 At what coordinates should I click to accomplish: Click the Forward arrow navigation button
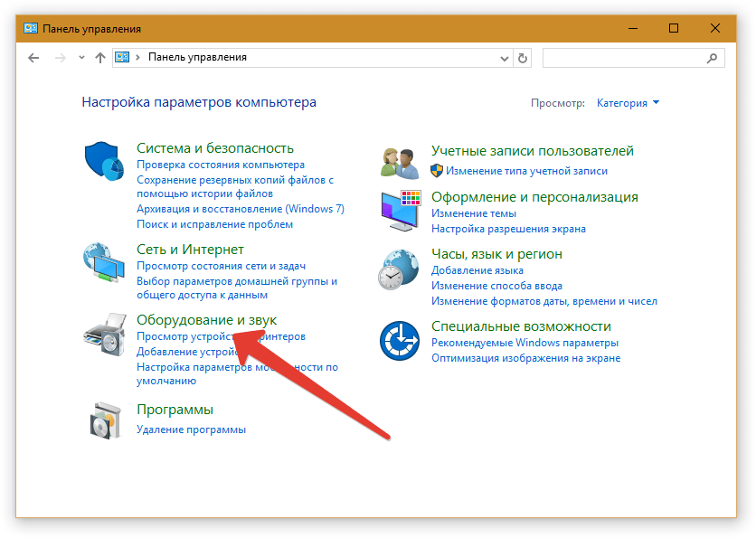[x=61, y=58]
